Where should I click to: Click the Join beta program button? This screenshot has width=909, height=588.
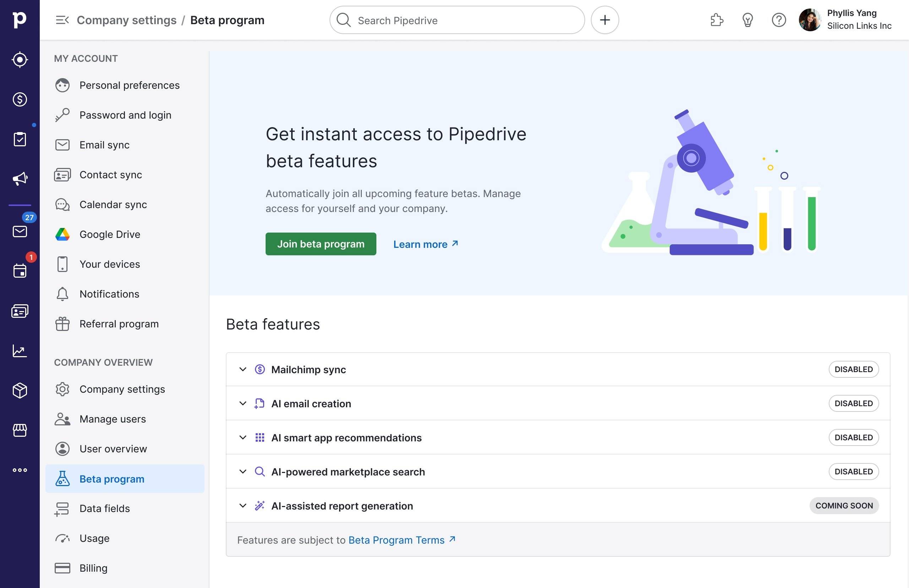coord(321,244)
